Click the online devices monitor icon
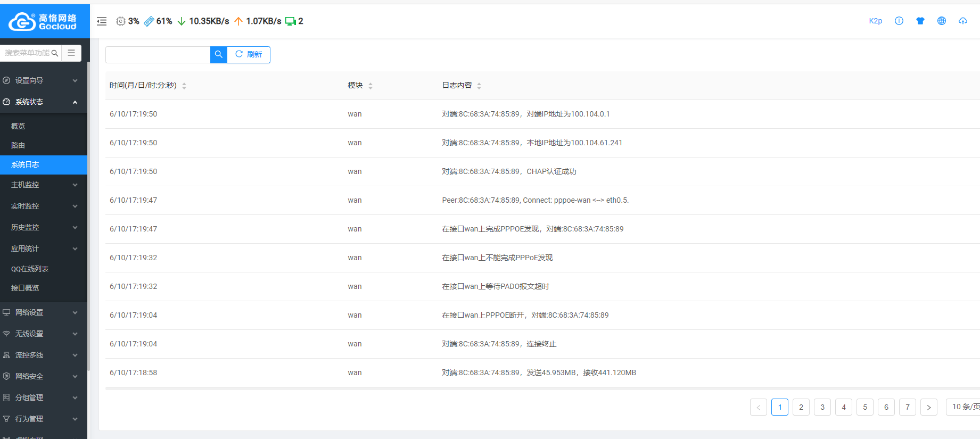Screen dimensions: 980x439 pos(290,21)
